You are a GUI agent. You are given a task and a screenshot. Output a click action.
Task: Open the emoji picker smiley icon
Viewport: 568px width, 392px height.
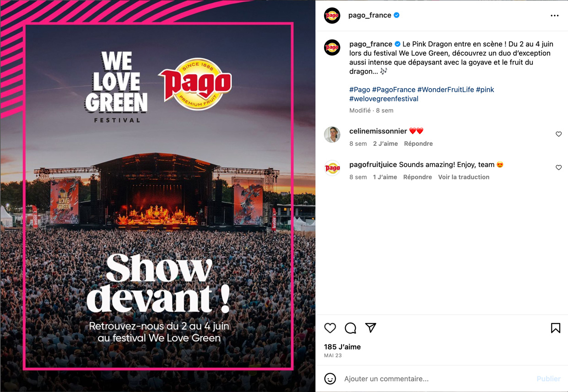click(x=330, y=379)
